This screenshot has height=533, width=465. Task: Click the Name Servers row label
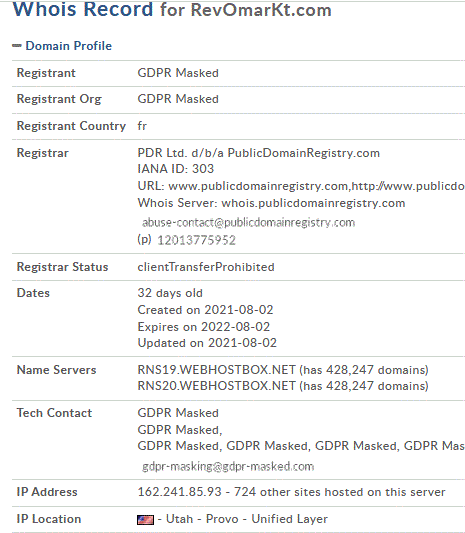point(56,369)
